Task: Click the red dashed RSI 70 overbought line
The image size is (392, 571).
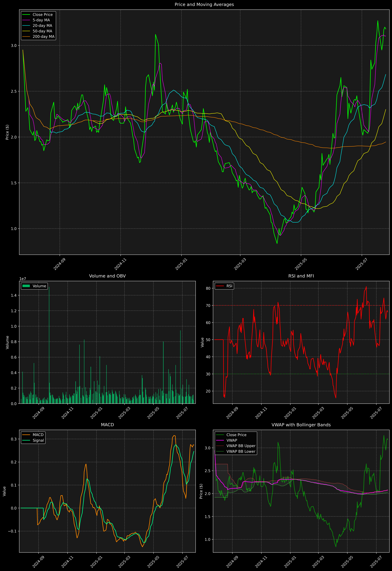Action: [301, 305]
